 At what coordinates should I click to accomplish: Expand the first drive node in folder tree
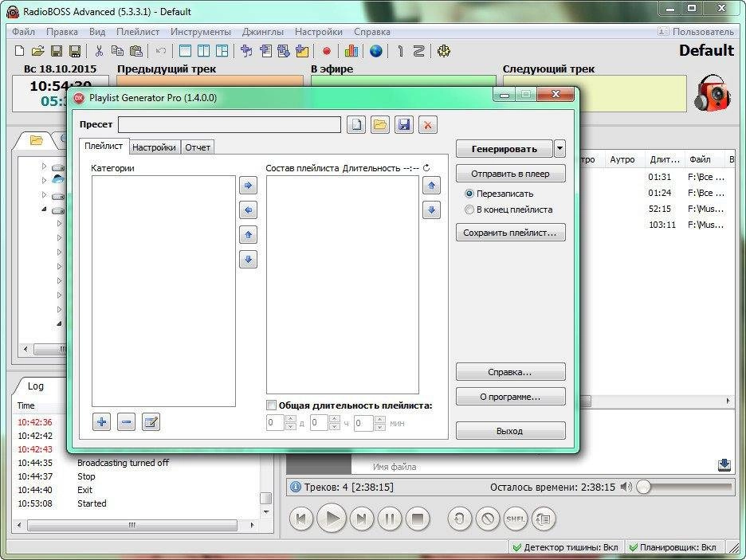44,166
